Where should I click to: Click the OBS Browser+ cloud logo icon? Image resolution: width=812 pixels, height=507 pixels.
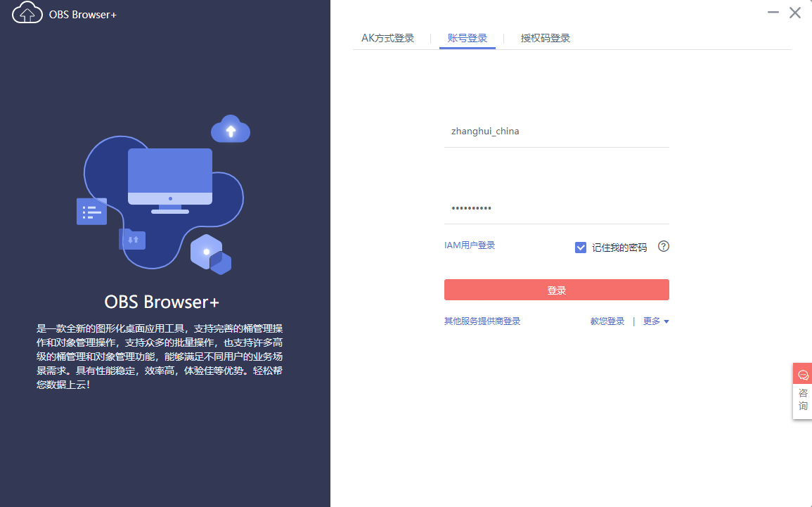[27, 13]
